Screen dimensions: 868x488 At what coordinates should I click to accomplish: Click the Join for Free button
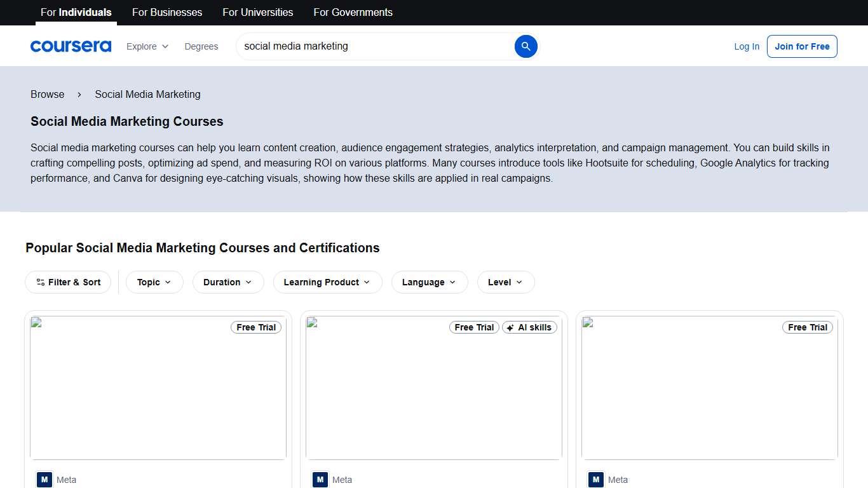(x=802, y=46)
